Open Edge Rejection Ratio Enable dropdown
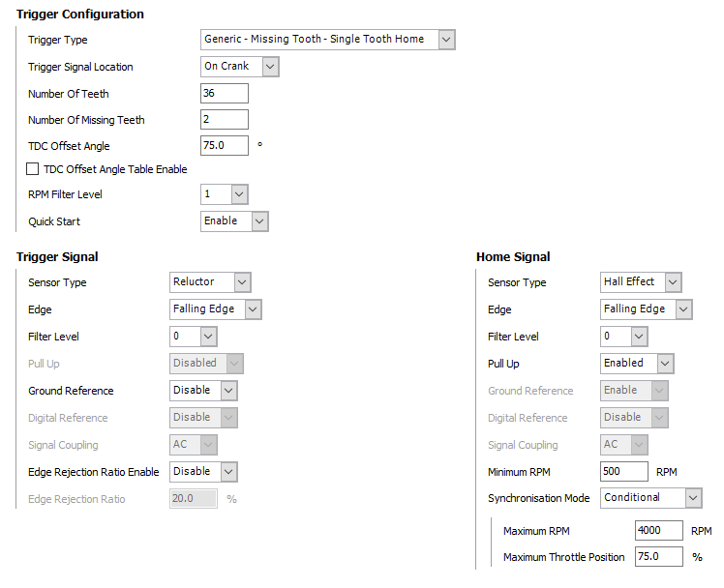Image resolution: width=724 pixels, height=588 pixels. point(203,472)
